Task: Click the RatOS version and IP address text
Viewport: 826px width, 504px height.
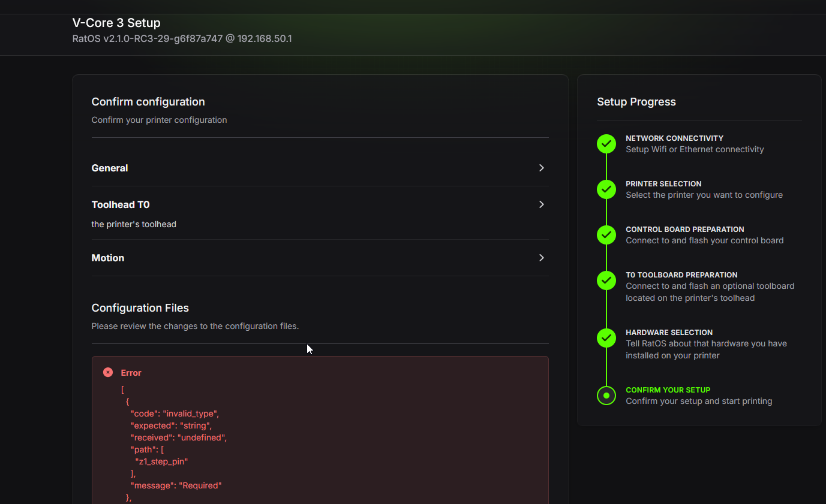Action: [x=182, y=39]
